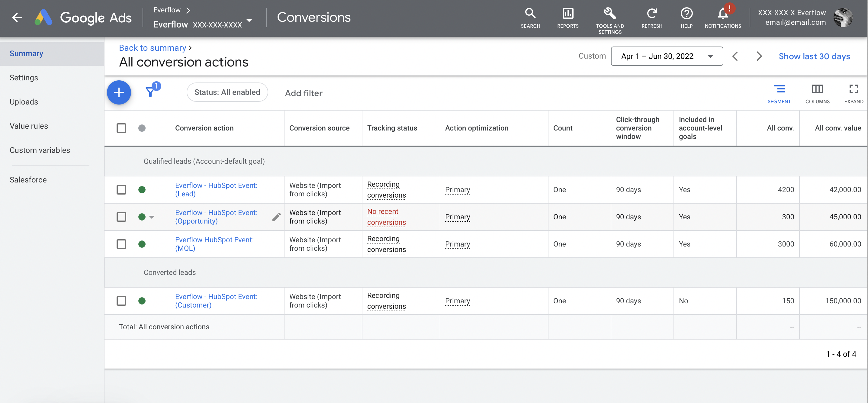Viewport: 868px width, 403px height.
Task: Click the green status dot for MQL row
Action: click(x=142, y=244)
